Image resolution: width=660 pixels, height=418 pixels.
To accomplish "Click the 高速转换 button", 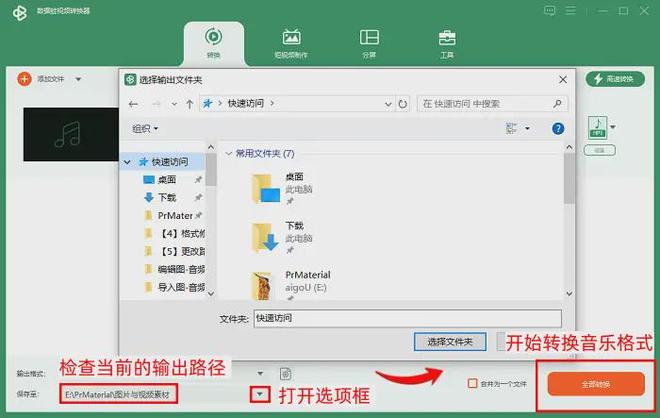I will coord(614,79).
